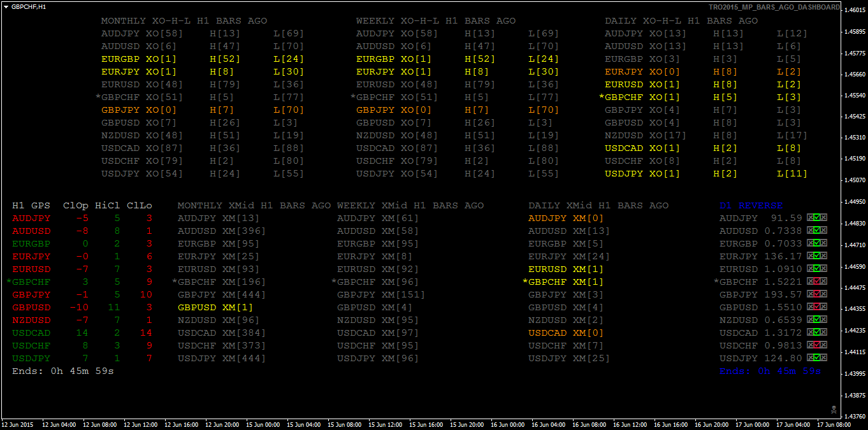Toggle the red check mark beside GBPUSD 1.5510
This screenshot has width=868, height=430.
(x=817, y=307)
